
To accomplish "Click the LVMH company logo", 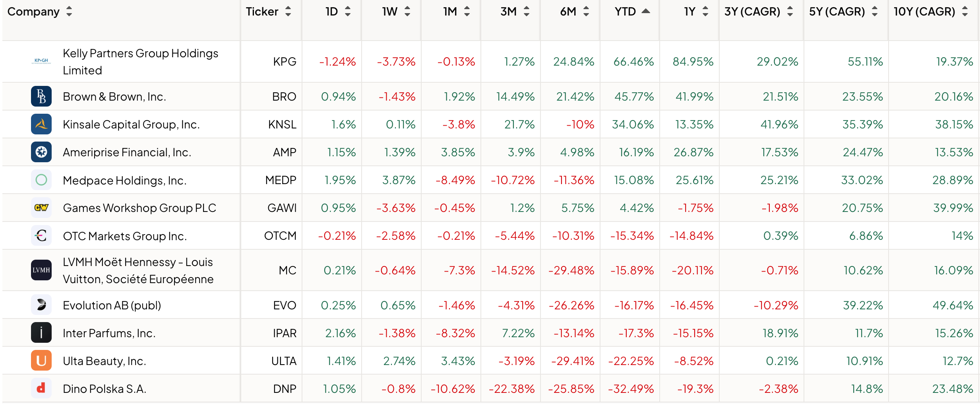I will coord(41,270).
